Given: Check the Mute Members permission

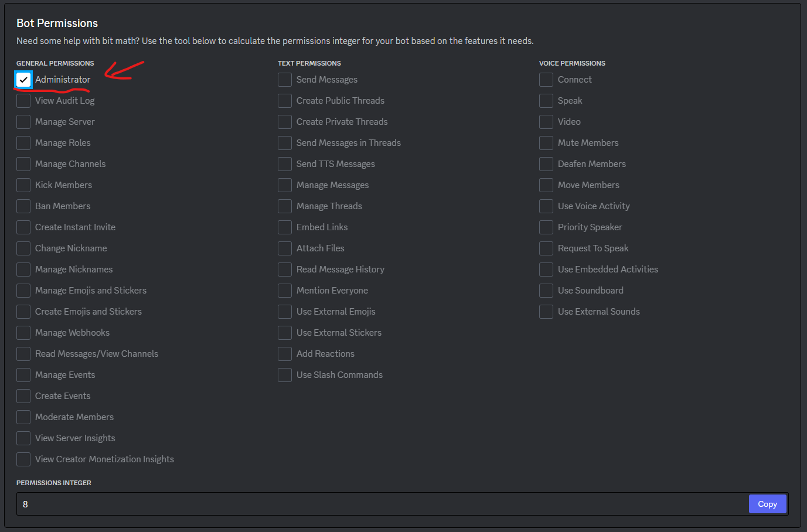Looking at the screenshot, I should click(546, 142).
